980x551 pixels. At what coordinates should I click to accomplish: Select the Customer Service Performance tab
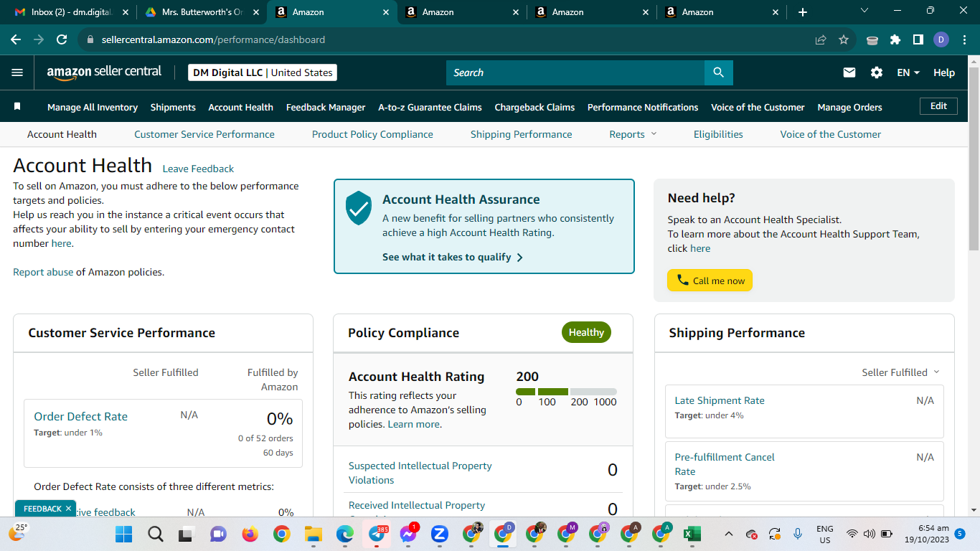click(204, 134)
